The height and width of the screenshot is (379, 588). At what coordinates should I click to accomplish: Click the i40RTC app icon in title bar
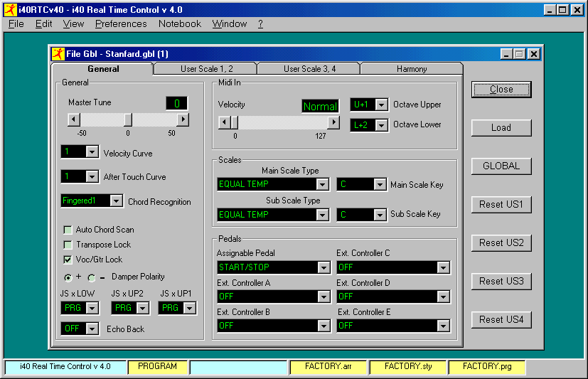coord(10,10)
